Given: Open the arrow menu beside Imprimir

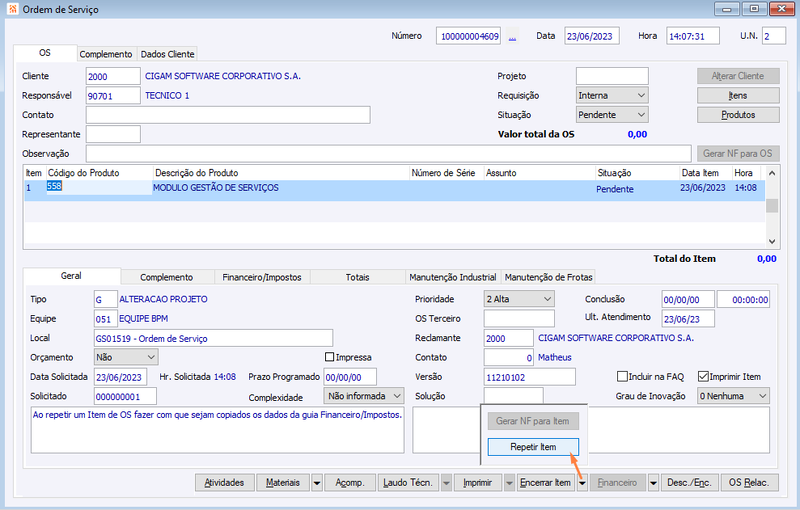Looking at the screenshot, I should pos(509,483).
